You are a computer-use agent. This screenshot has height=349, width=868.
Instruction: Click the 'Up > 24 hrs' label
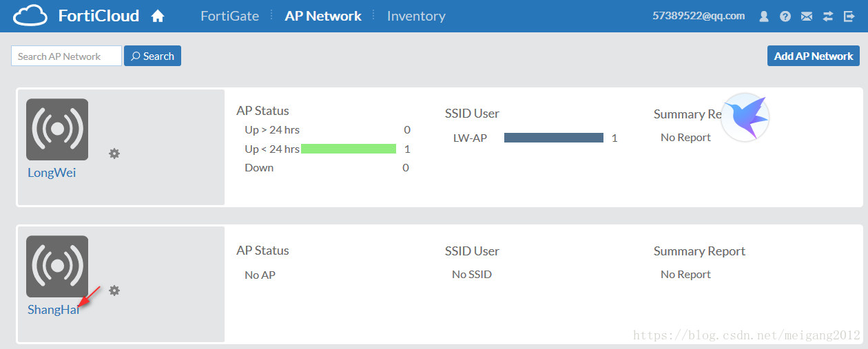point(272,129)
